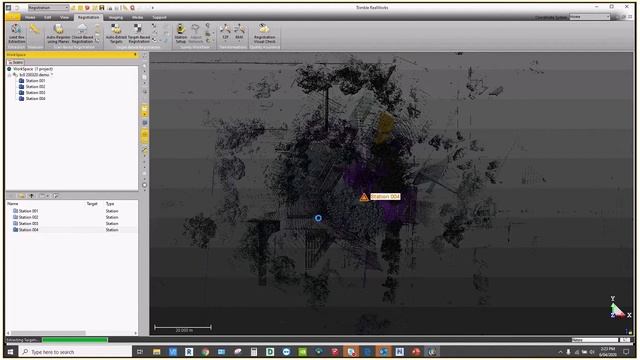Open Task View on taskbar
Screen dimensions: 640x360
(140, 352)
